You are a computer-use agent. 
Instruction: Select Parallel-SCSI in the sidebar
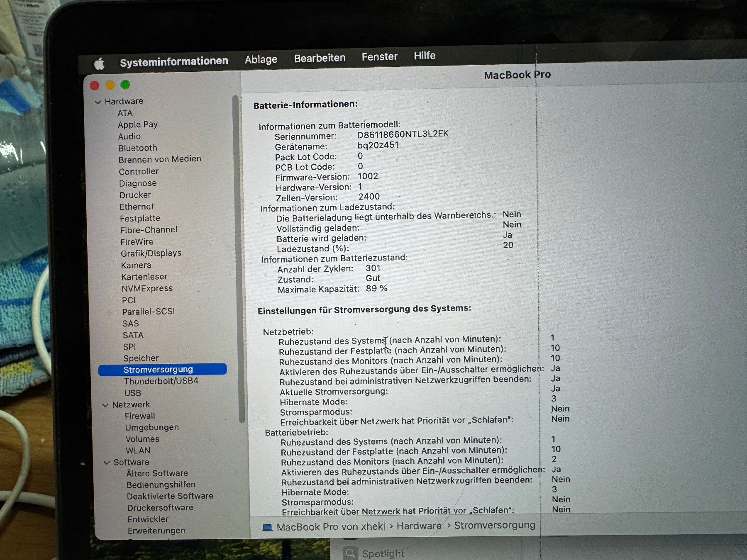coord(149,312)
